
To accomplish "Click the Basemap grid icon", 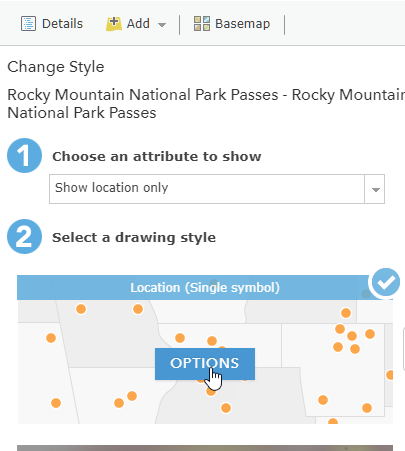I will pyautogui.click(x=202, y=24).
